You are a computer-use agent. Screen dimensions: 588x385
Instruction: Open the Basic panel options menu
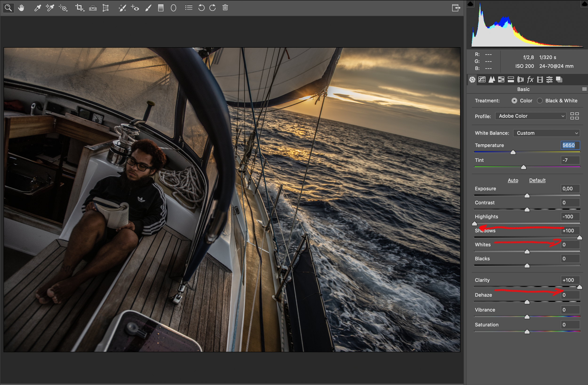pyautogui.click(x=584, y=89)
